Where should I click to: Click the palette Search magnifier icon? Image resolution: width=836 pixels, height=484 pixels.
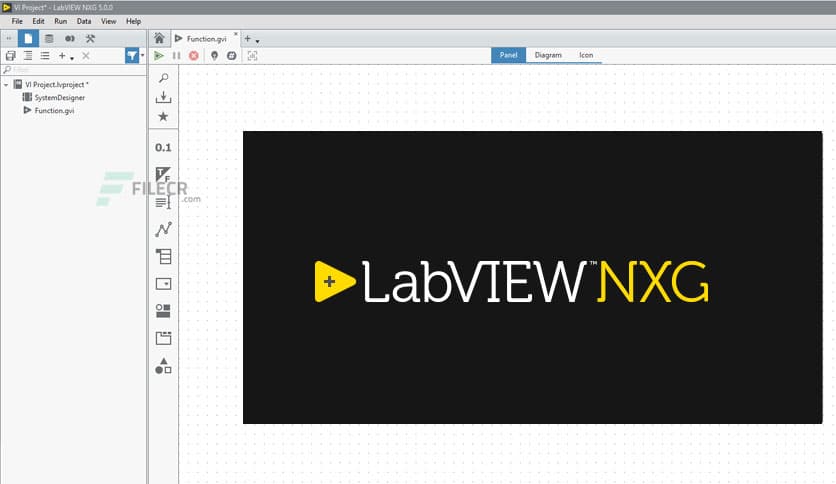tap(163, 78)
